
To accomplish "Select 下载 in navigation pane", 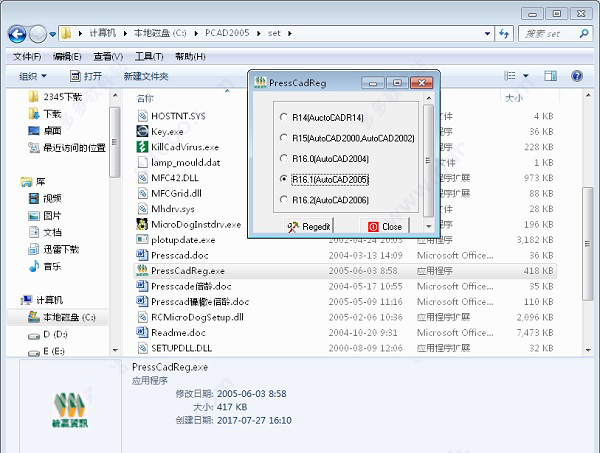I will (x=45, y=114).
